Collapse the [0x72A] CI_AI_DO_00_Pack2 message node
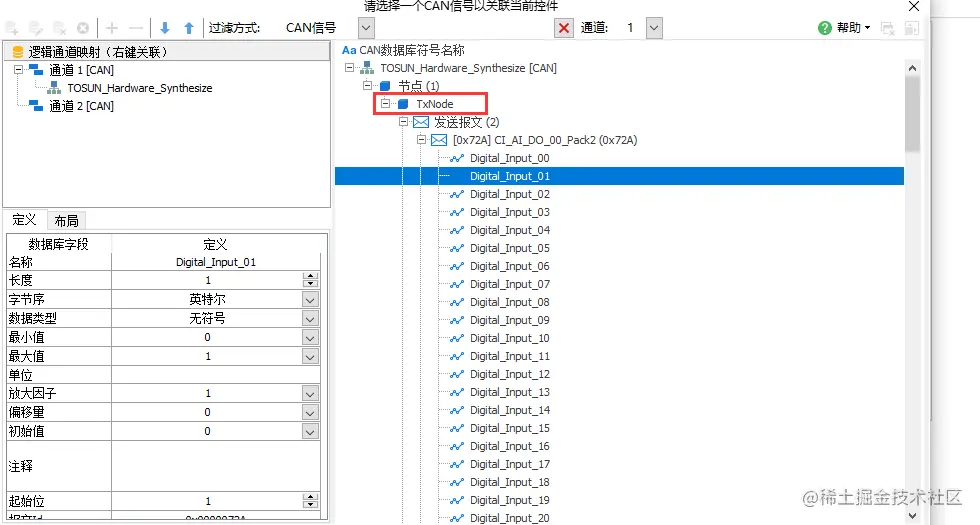This screenshot has height=525, width=980. coord(422,140)
